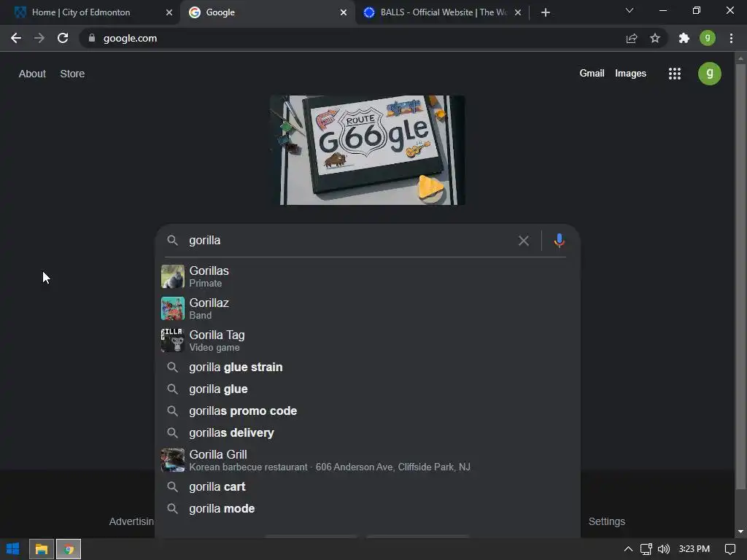Open File Explorer from the taskbar
The height and width of the screenshot is (560, 747).
pyautogui.click(x=42, y=549)
